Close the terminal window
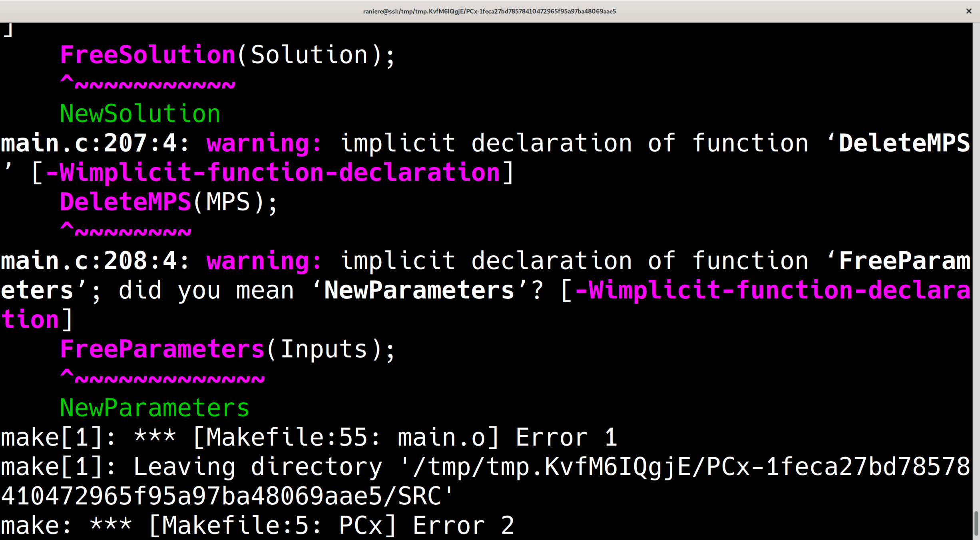The width and height of the screenshot is (980, 540). (968, 11)
